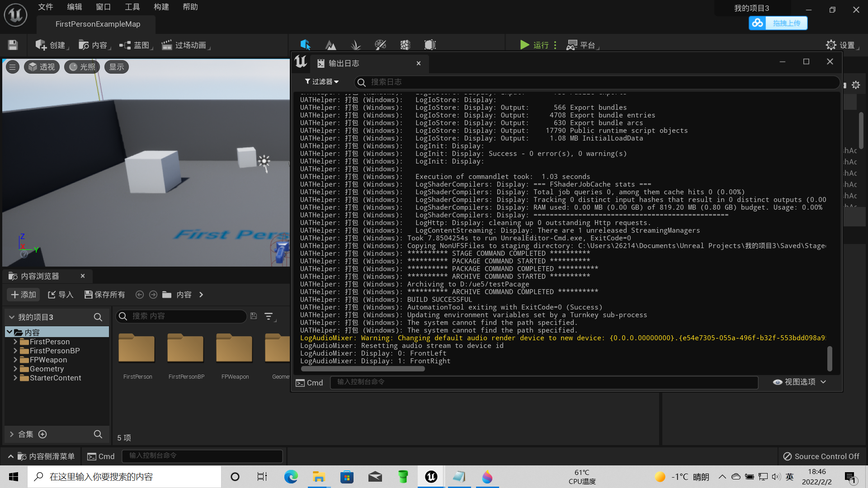Open the Settings (设置) gear menu
Screen dimensions: 868x488
tap(842, 45)
